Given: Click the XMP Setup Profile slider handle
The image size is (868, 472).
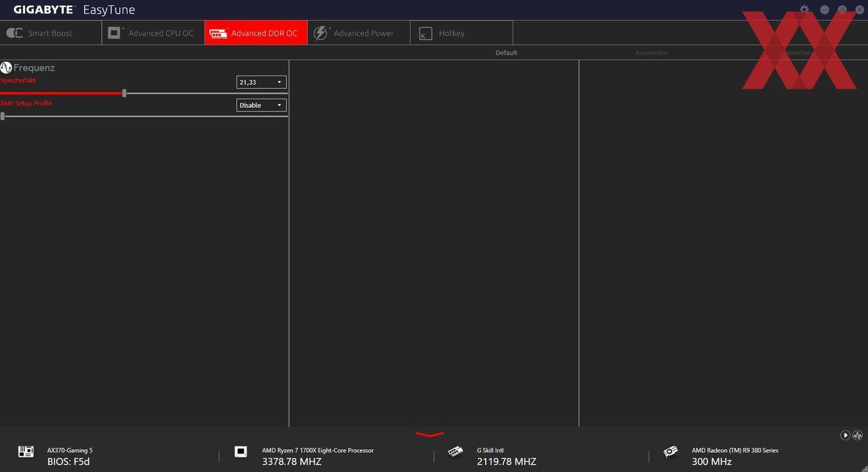Looking at the screenshot, I should tap(3, 116).
